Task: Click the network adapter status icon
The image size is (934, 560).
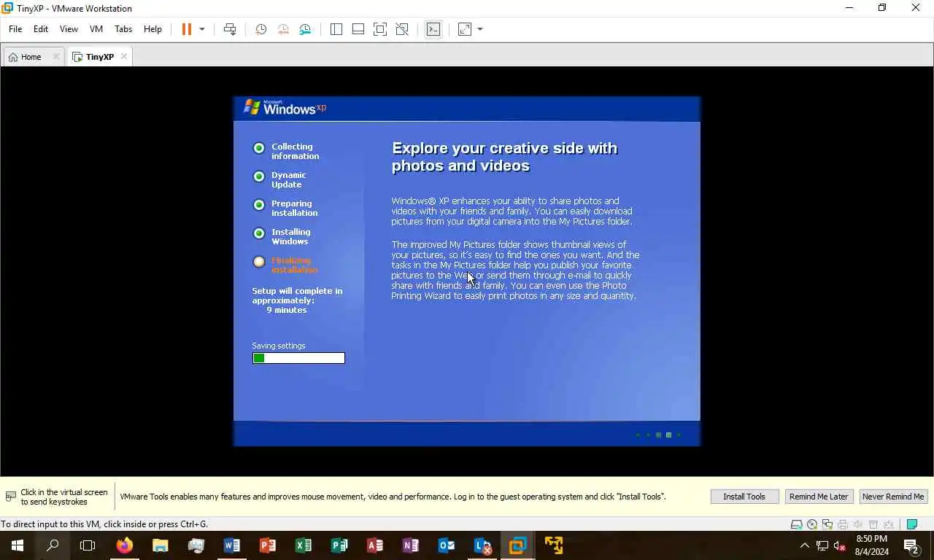Action: [x=827, y=524]
